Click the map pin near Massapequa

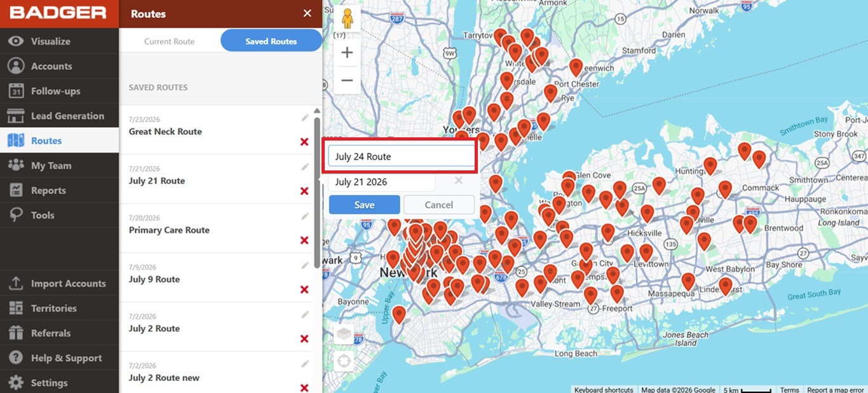(x=688, y=281)
